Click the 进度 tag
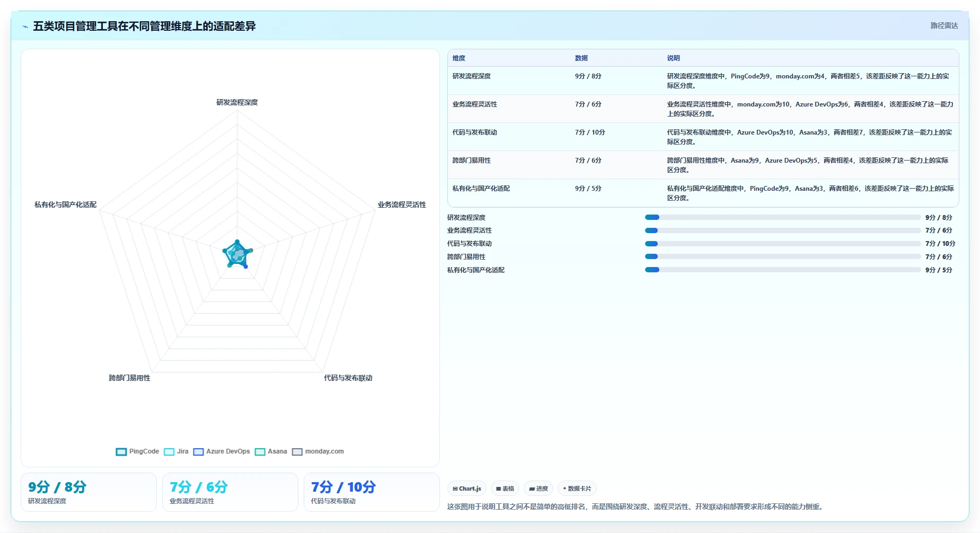The image size is (980, 533). click(538, 488)
